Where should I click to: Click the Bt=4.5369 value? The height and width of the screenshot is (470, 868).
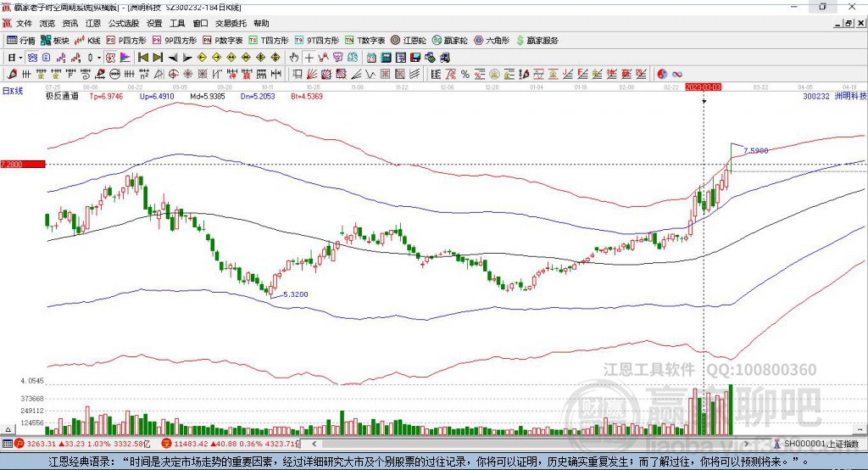307,97
